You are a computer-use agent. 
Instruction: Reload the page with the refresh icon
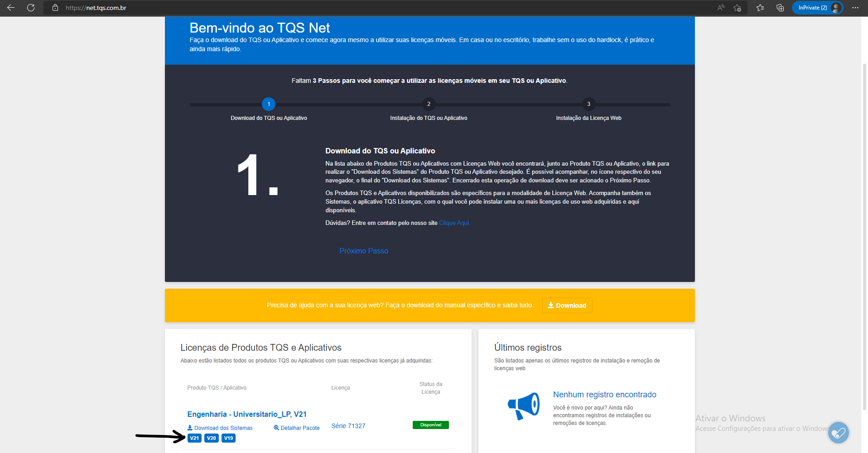point(31,8)
